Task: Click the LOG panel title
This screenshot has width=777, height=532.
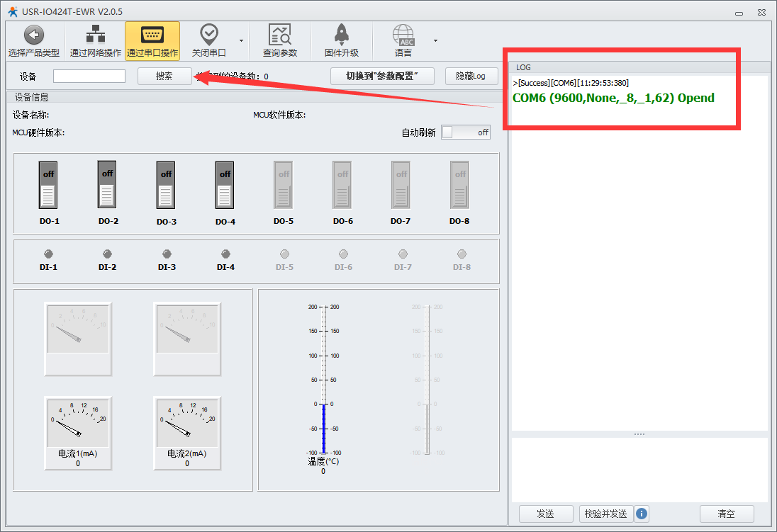Action: coord(523,67)
